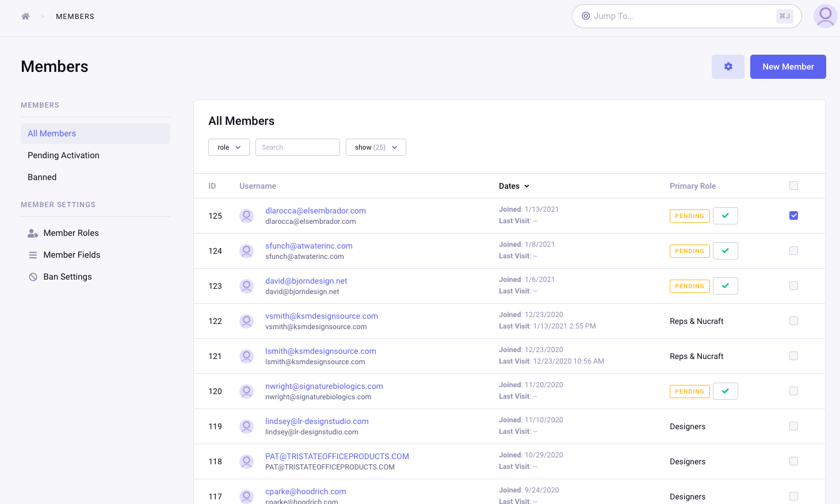This screenshot has width=840, height=504.
Task: Click the avatar icon for member 122
Action: [247, 321]
